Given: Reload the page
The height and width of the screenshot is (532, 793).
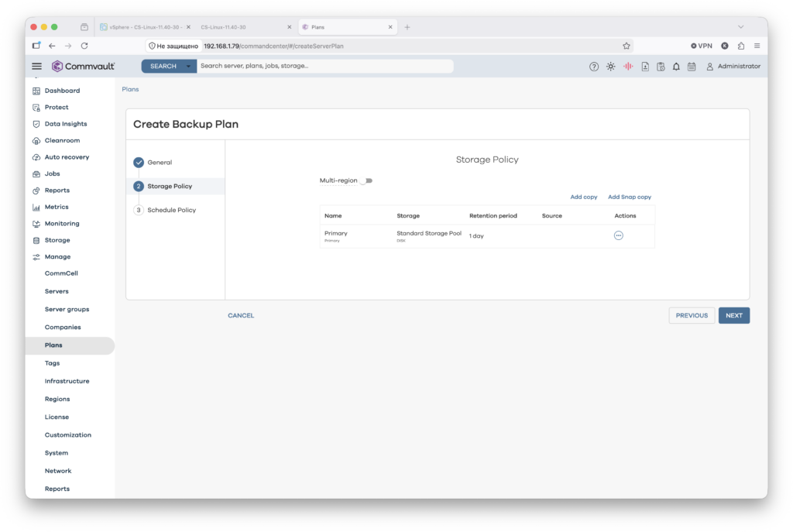Looking at the screenshot, I should [84, 46].
